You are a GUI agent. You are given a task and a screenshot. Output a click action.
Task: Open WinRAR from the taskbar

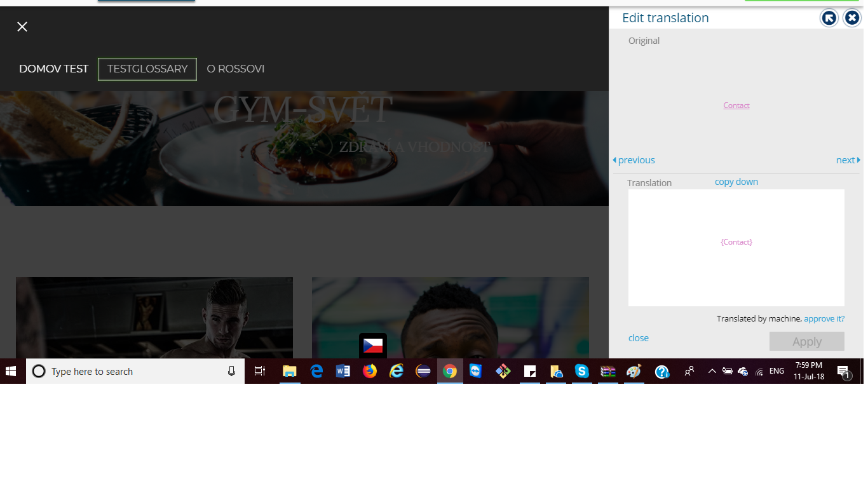pos(608,372)
